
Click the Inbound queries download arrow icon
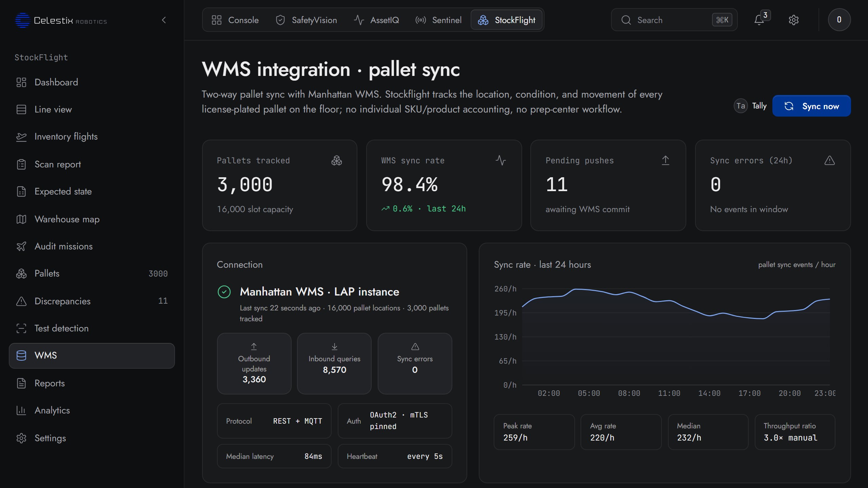(334, 346)
